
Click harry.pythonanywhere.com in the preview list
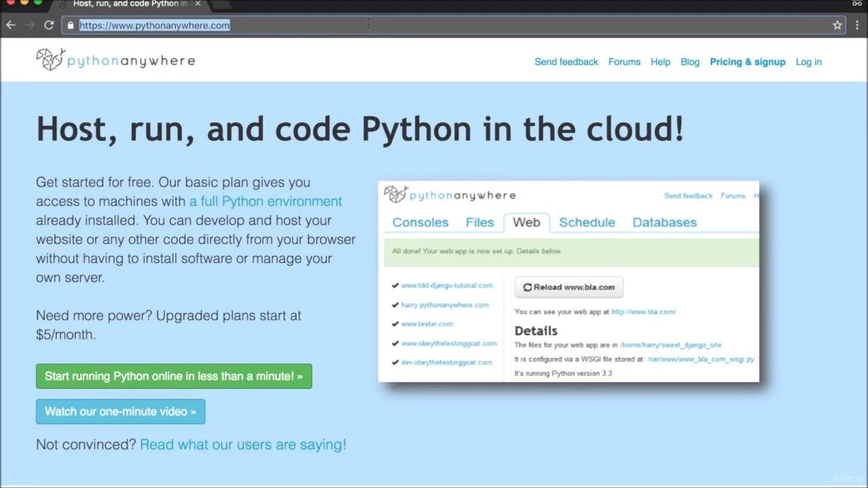(x=445, y=305)
